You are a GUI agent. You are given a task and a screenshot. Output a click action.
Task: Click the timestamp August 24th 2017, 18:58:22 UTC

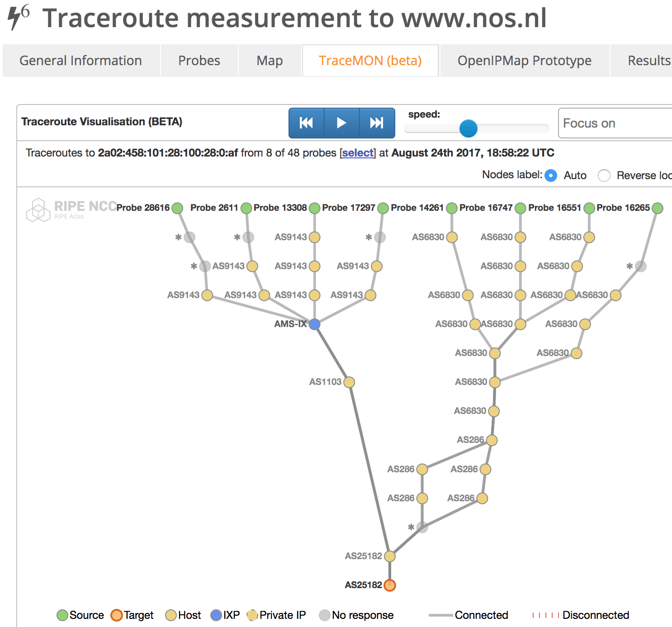tap(473, 153)
